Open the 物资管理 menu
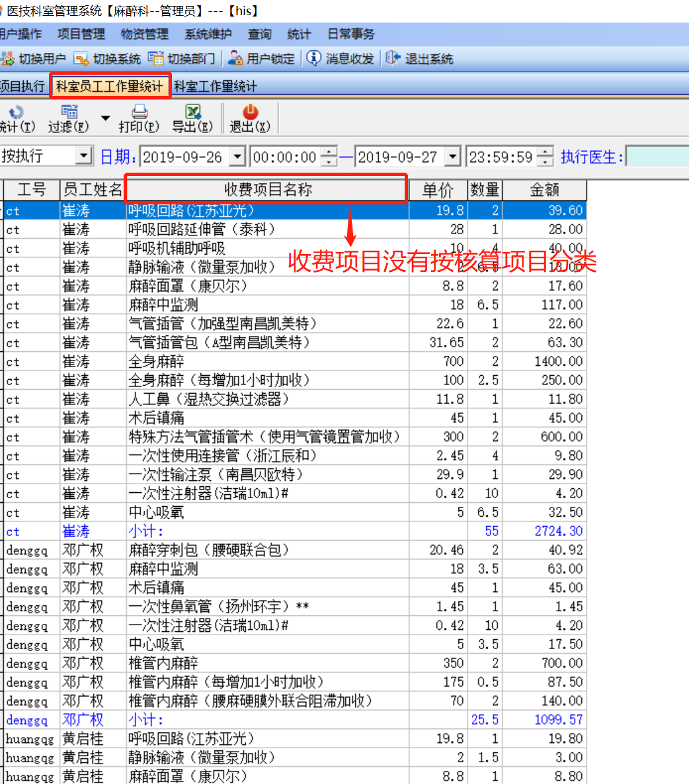 pos(144,34)
